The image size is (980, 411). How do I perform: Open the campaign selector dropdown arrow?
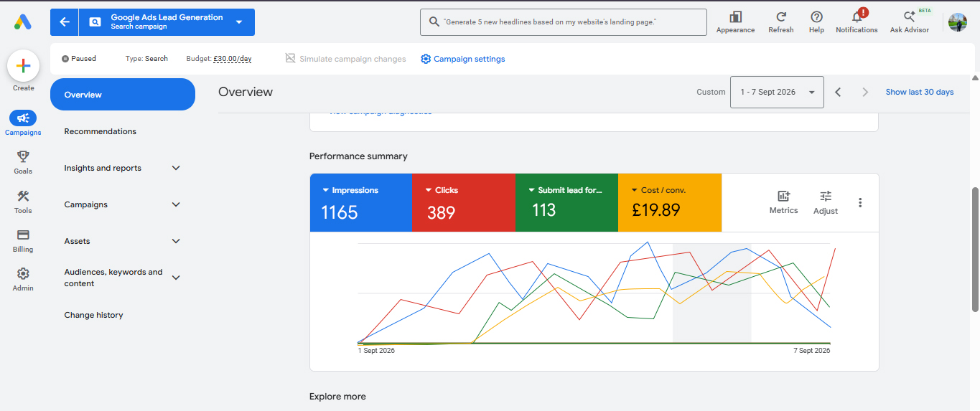239,22
